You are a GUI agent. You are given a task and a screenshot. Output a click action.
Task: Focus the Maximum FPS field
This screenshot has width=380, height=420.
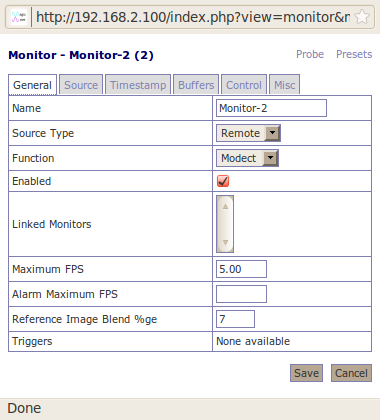241,269
